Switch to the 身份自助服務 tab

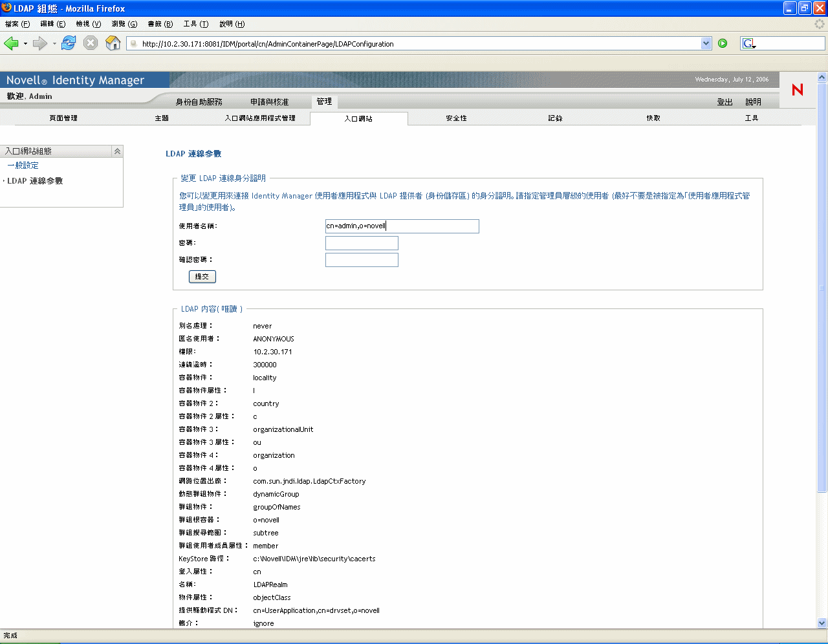(199, 102)
